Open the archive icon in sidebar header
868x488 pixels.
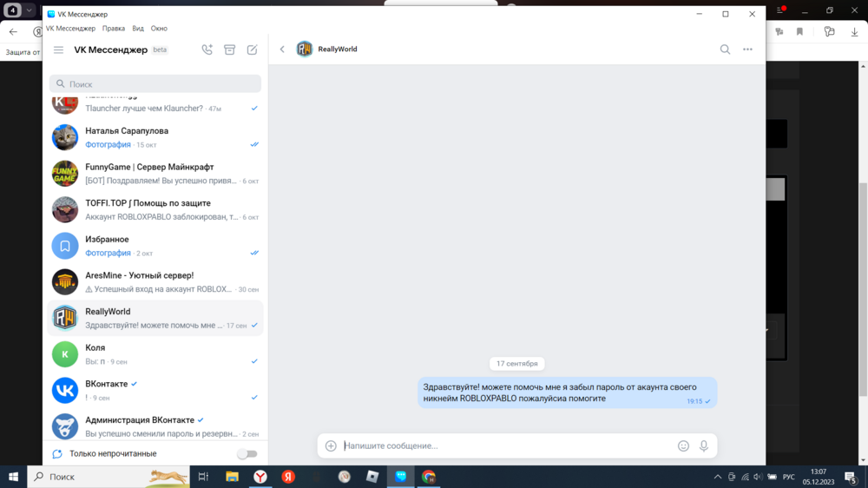point(230,49)
